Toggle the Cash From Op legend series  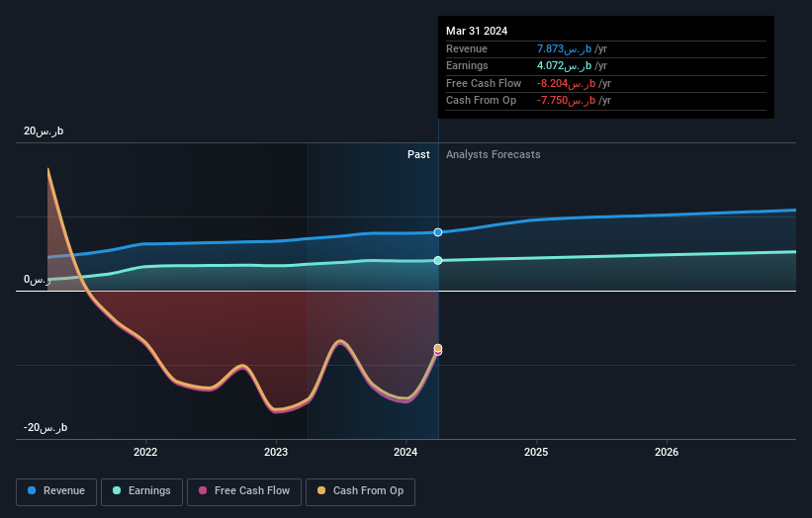point(360,491)
